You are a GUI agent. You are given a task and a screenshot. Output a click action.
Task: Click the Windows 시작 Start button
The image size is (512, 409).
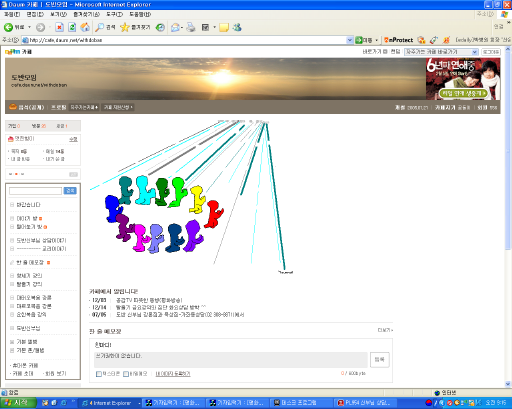tap(18, 403)
